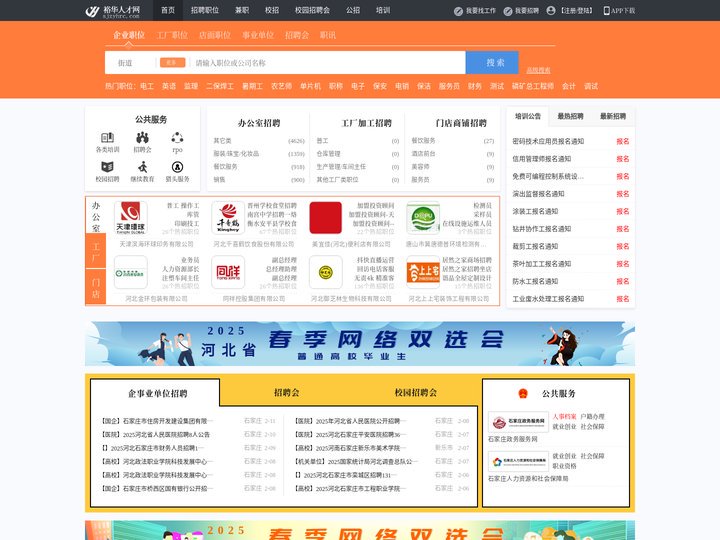Select the 事业单位 search tab

[x=258, y=35]
